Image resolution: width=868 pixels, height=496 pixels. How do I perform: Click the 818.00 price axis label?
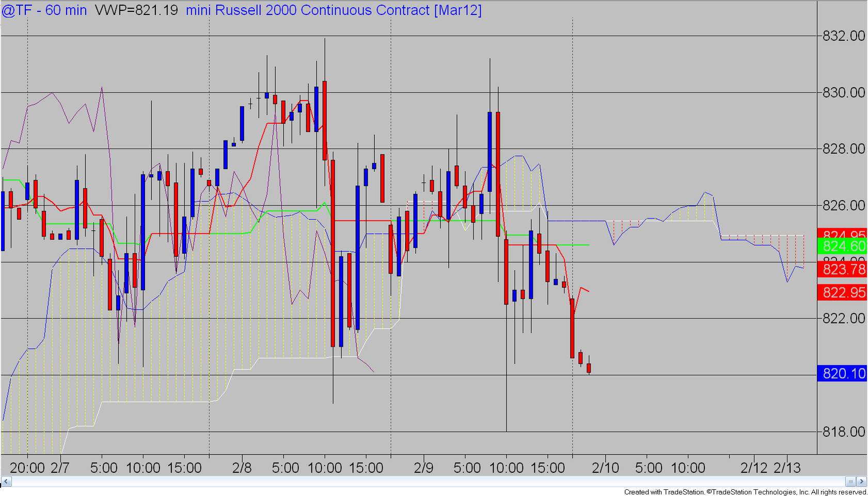coord(844,431)
